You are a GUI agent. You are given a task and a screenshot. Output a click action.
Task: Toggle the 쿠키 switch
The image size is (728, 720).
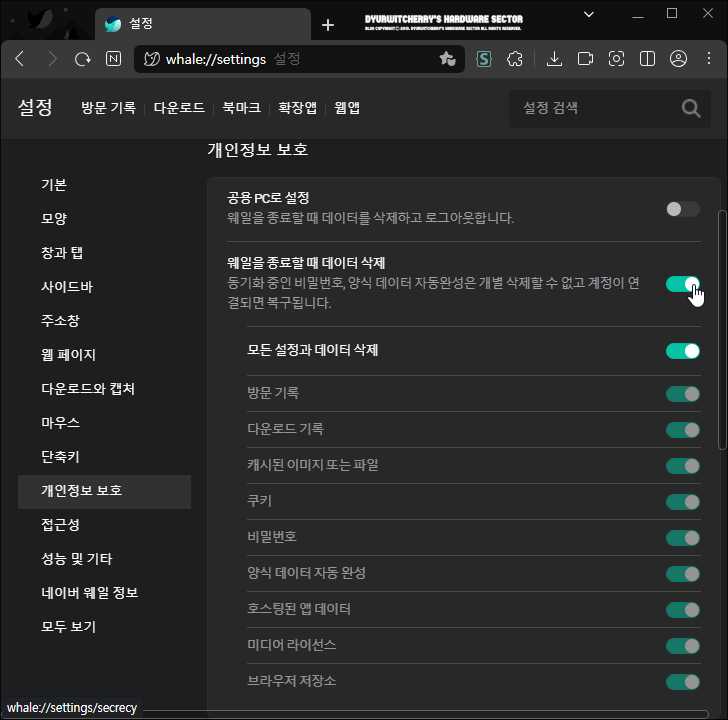[x=682, y=502]
